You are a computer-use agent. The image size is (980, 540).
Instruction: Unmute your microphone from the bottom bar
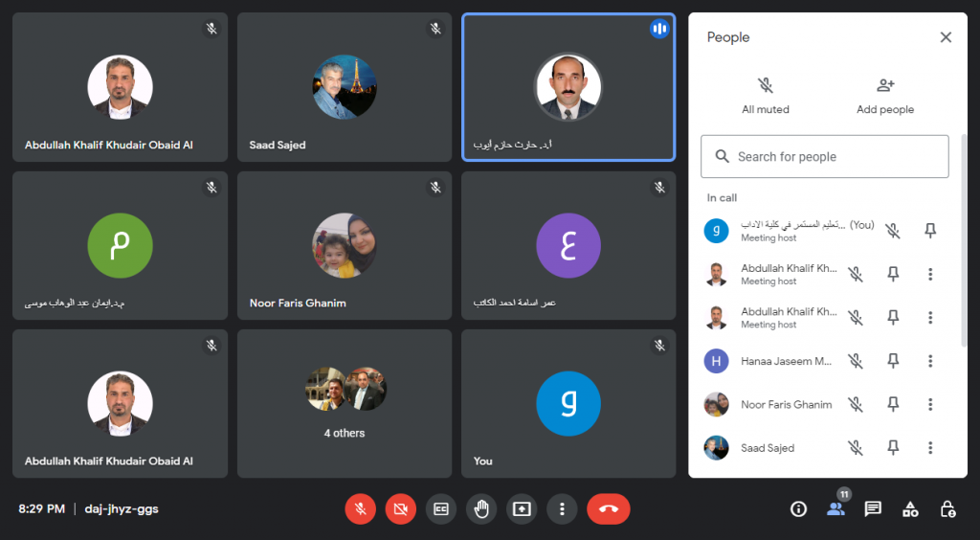(x=361, y=508)
